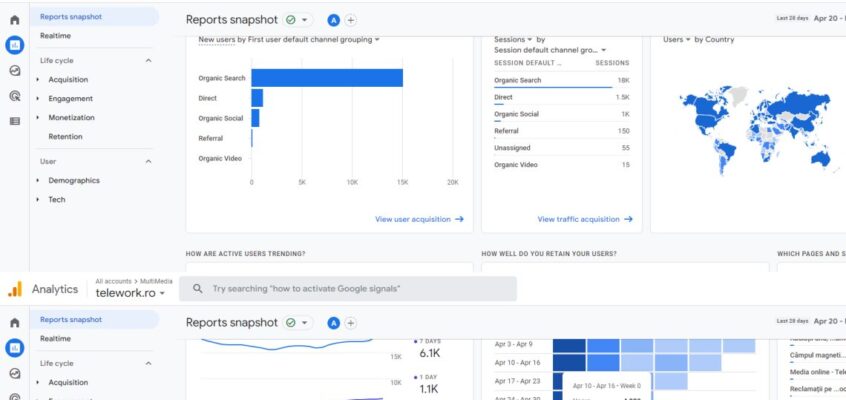Click the View traffic acquisition link
846x400 pixels.
[x=578, y=219]
